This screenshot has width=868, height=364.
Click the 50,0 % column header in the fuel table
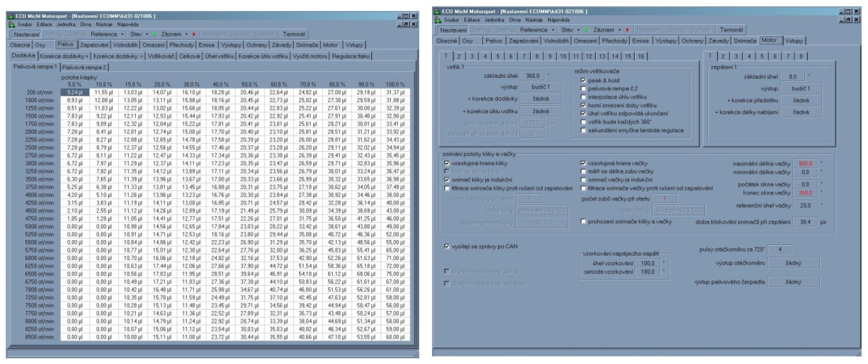pos(250,84)
